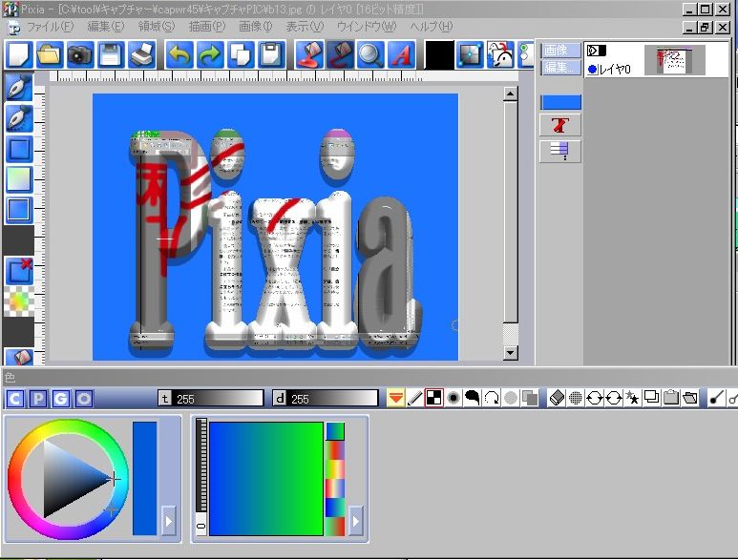The height and width of the screenshot is (560, 738).
Task: Click the paste clipboard icon in toolbar
Action: pos(271,55)
